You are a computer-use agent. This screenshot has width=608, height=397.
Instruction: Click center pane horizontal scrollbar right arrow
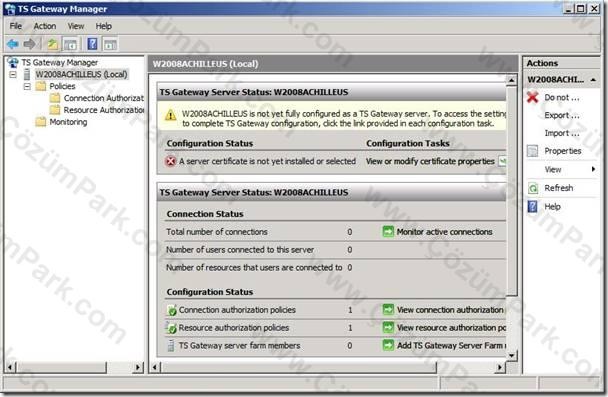coord(501,367)
